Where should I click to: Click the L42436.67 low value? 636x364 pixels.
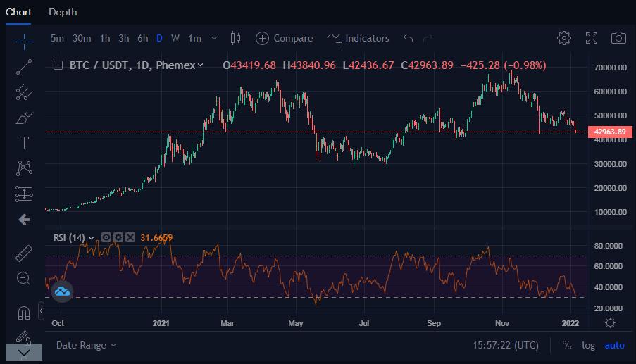point(368,65)
